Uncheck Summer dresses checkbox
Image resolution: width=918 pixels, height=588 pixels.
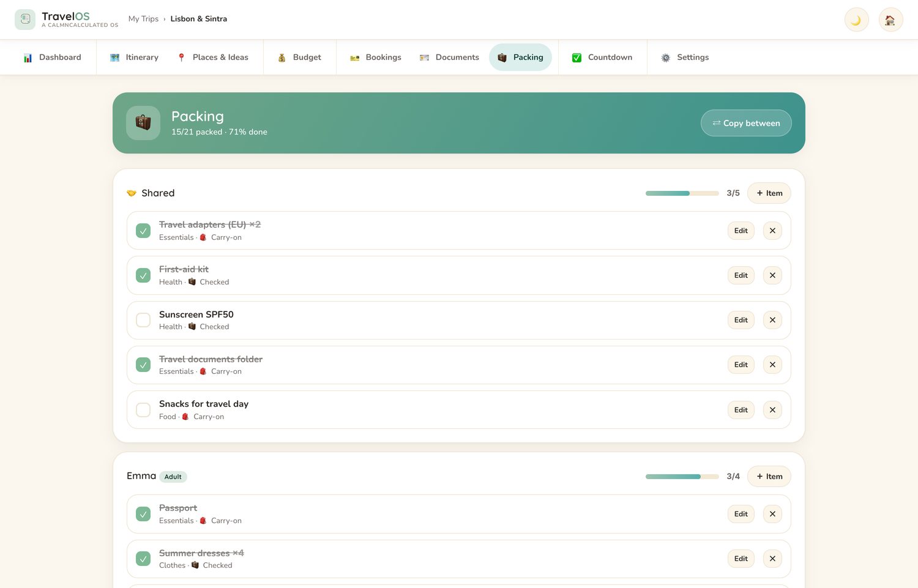coord(143,559)
